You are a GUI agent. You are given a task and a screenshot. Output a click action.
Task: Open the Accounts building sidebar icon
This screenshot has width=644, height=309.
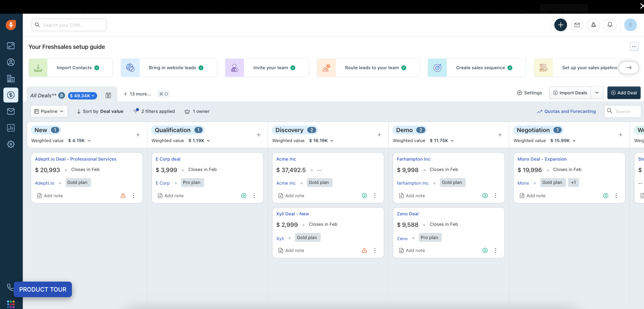(x=11, y=78)
